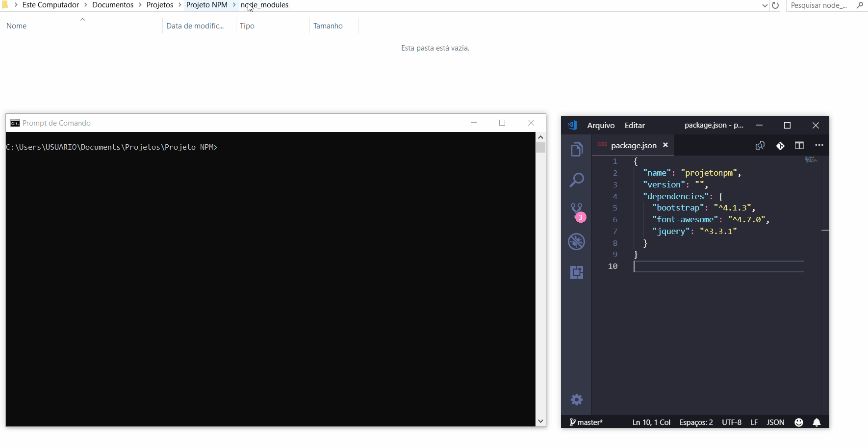Open the address bar dropdown in Explorer
The width and height of the screenshot is (868, 447).
(x=764, y=5)
